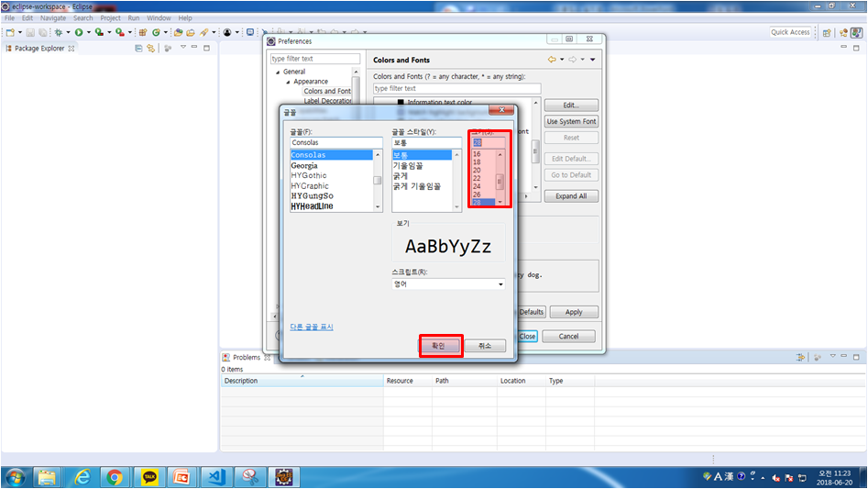
Task: Click the 다른 글꼴 표시 link
Action: [312, 327]
